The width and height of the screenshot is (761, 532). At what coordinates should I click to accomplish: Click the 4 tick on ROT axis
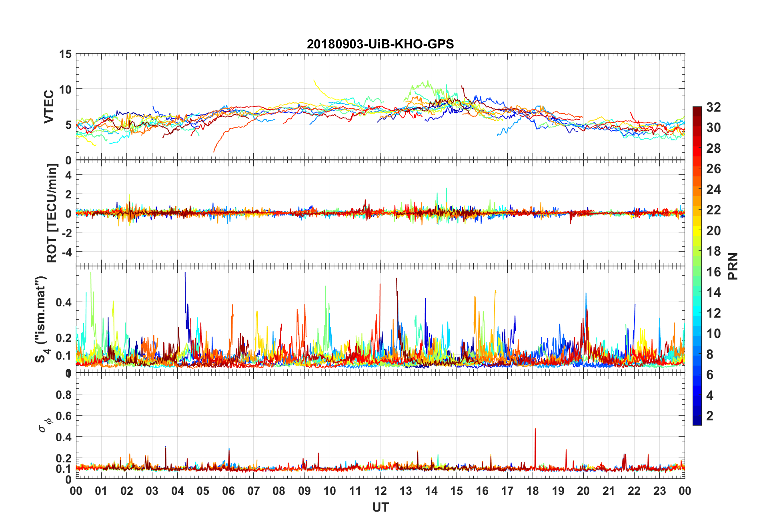pyautogui.click(x=68, y=175)
